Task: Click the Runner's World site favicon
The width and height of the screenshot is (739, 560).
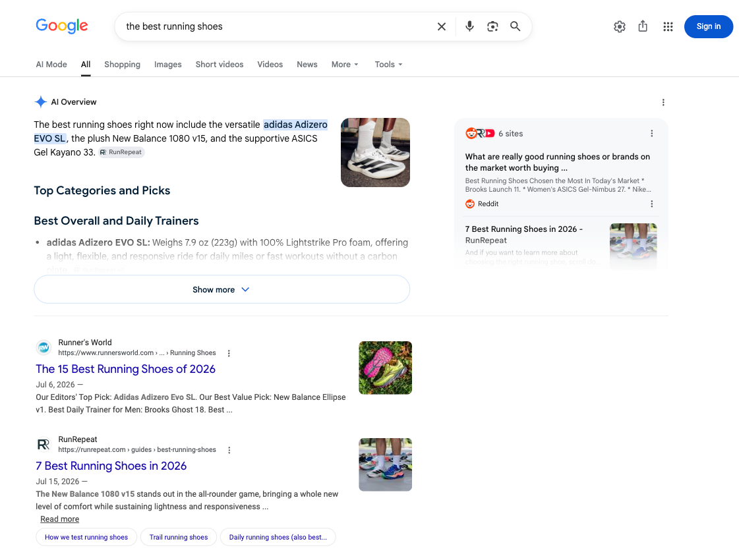Action: point(44,348)
